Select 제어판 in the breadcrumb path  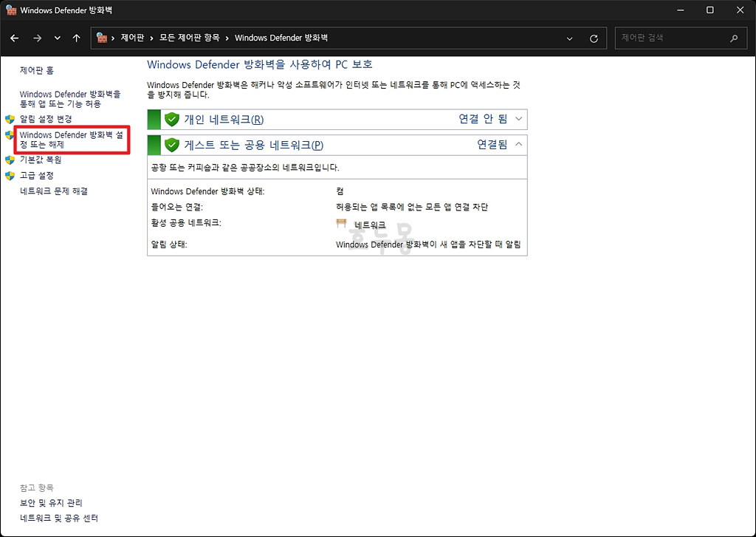click(x=132, y=38)
